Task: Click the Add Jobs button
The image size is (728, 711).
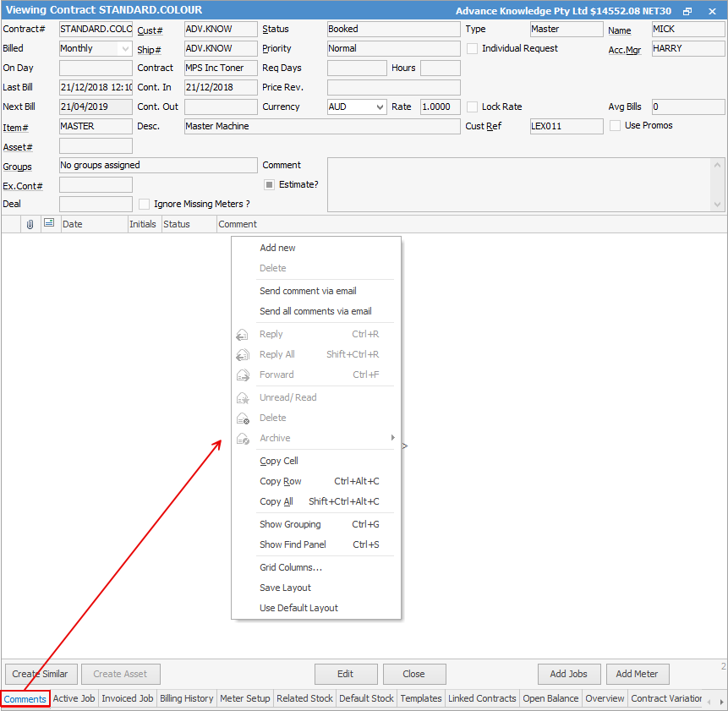Action: point(569,675)
